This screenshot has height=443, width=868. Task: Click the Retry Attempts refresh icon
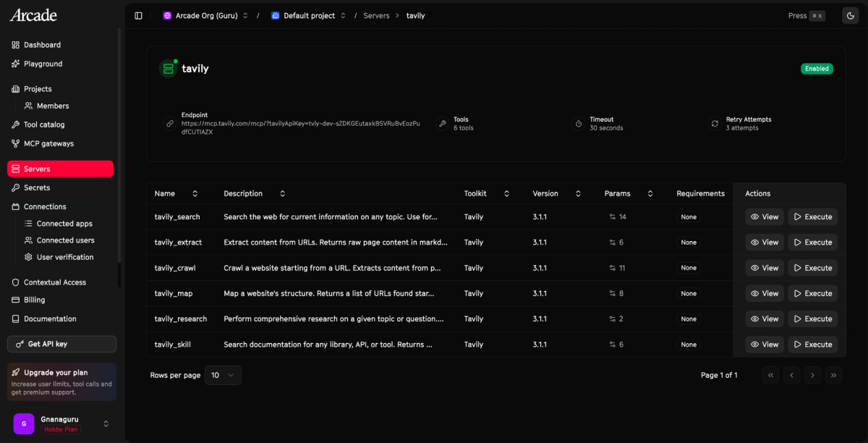point(715,124)
